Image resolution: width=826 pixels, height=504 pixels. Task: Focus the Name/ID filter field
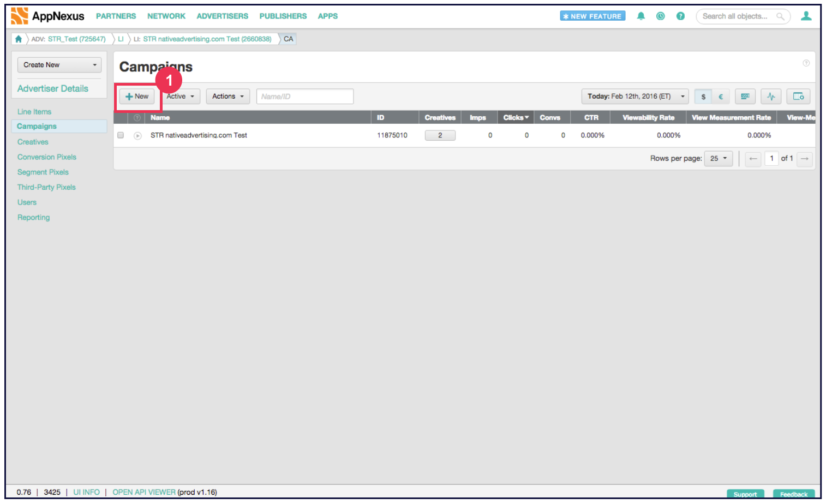point(305,97)
